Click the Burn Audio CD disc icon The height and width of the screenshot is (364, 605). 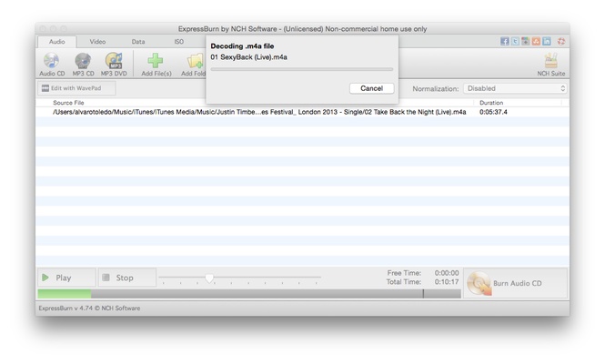(x=479, y=283)
